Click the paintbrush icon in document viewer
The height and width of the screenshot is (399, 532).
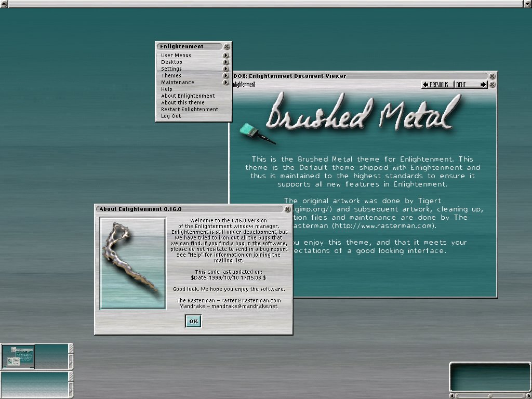click(x=257, y=134)
